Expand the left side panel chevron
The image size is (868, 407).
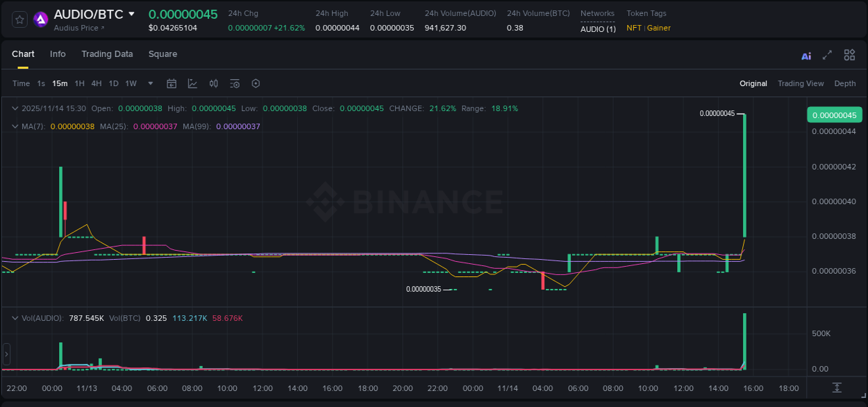coord(6,354)
